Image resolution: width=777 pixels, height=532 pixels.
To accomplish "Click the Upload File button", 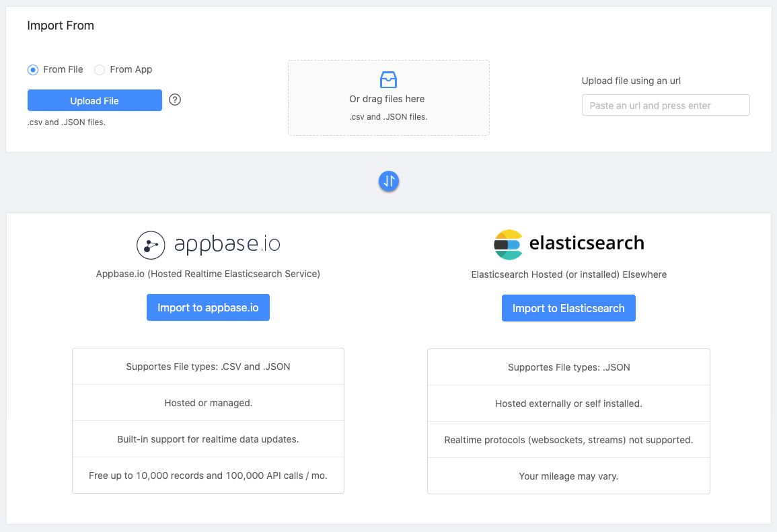I will pos(95,100).
